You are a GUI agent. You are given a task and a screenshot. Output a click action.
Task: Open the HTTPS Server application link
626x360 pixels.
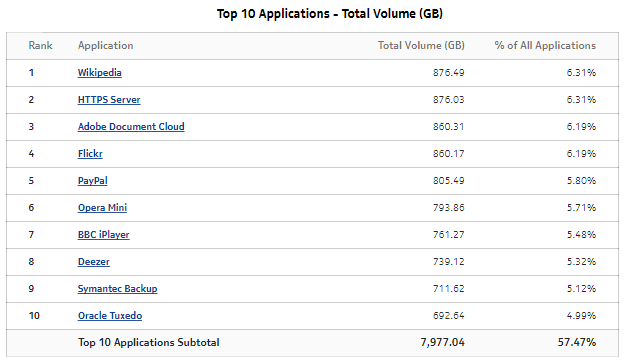(x=109, y=100)
